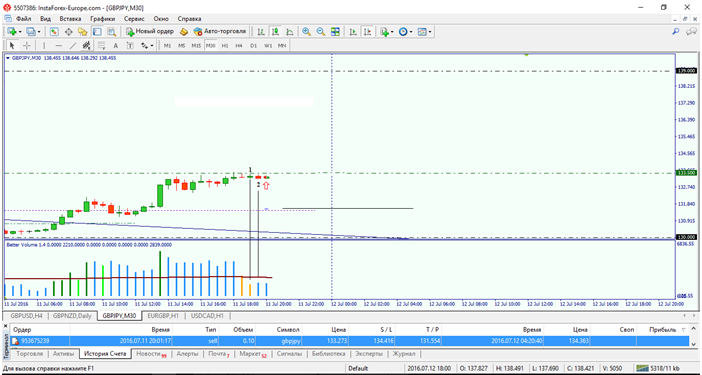Click the Profiles icon in the toolbar
The image size is (702, 375).
[30, 32]
